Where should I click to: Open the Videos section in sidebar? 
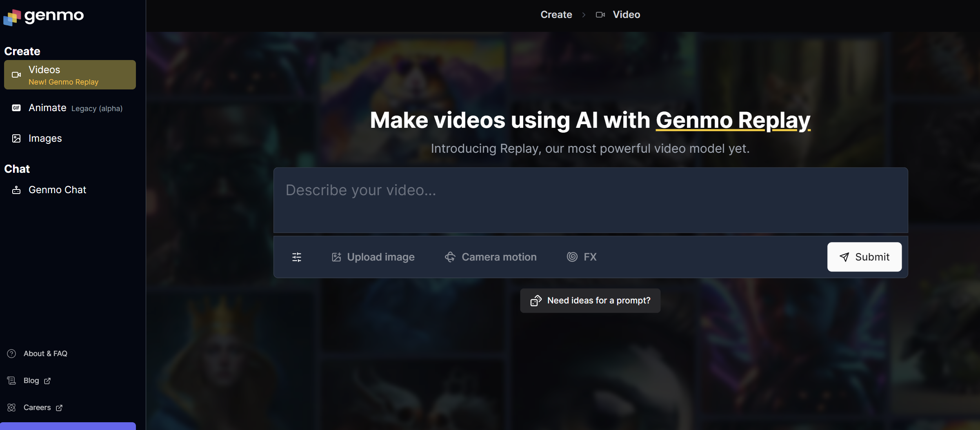(70, 75)
